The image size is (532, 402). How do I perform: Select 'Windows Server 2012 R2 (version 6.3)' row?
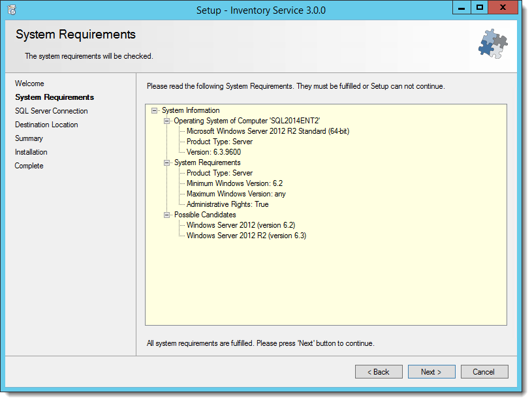[x=246, y=236]
